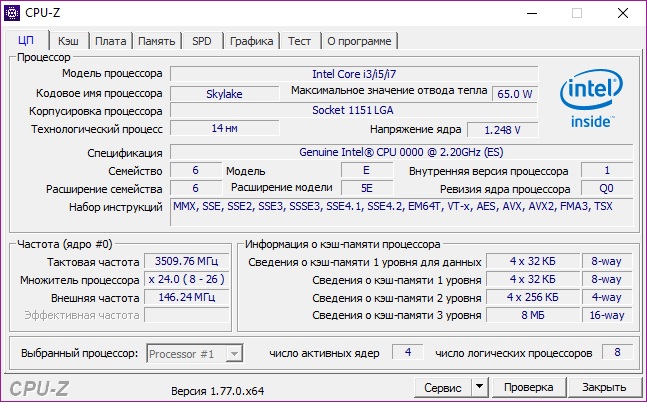Click the instruction set list field
647x403 pixels.
tap(401, 212)
